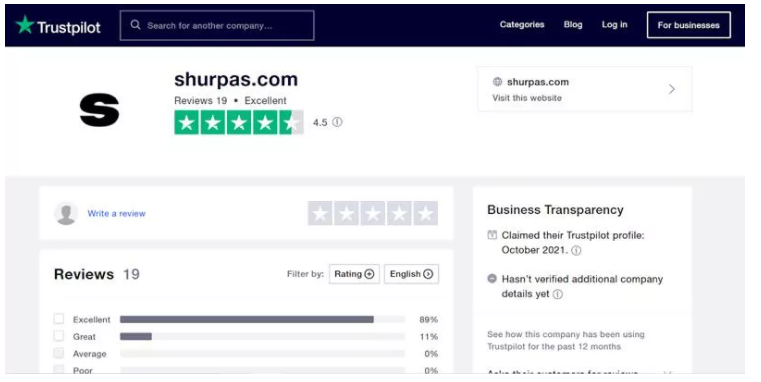Click the TrustScore 4.5 info icon

pyautogui.click(x=337, y=122)
